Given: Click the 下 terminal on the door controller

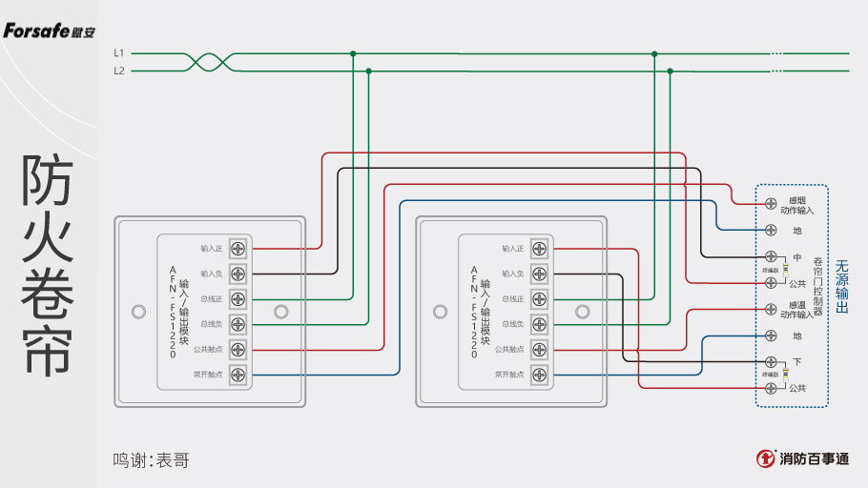Looking at the screenshot, I should click(x=771, y=362).
